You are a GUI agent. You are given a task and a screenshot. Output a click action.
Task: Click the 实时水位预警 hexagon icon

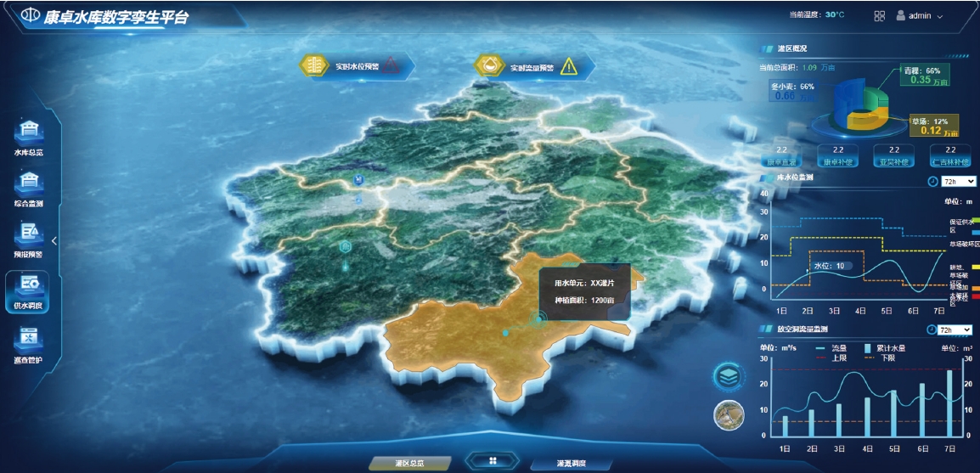tap(314, 65)
